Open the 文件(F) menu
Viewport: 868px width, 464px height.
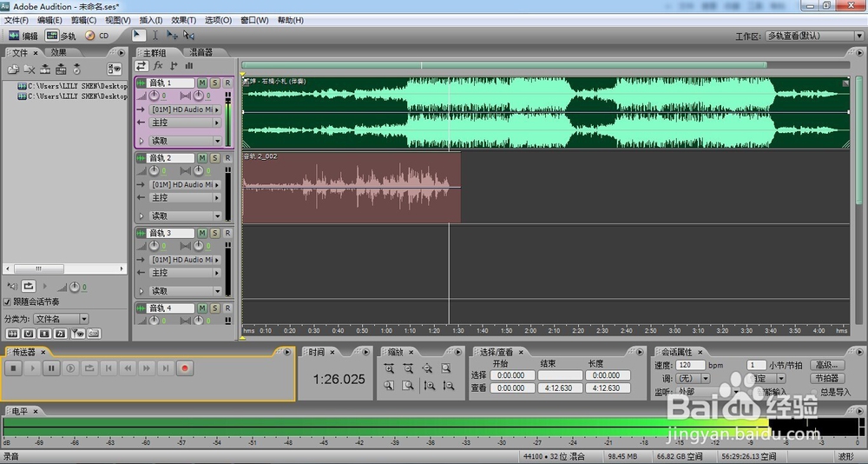point(16,20)
